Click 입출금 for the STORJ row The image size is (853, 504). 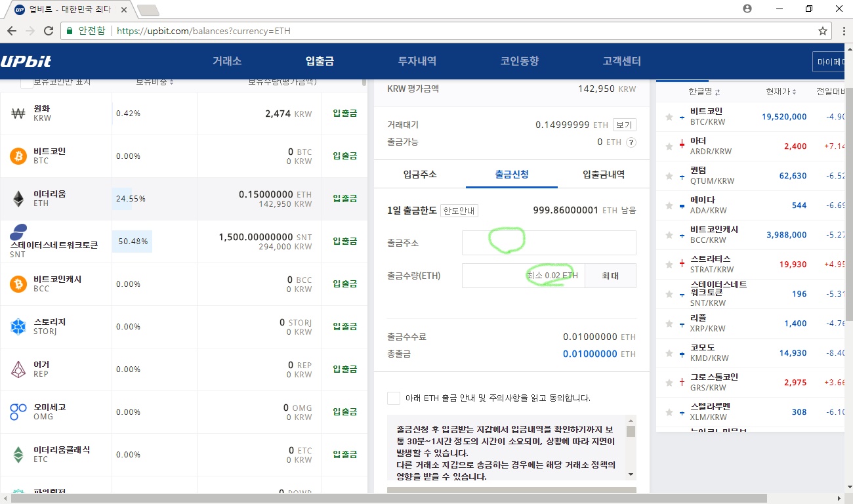tap(345, 327)
